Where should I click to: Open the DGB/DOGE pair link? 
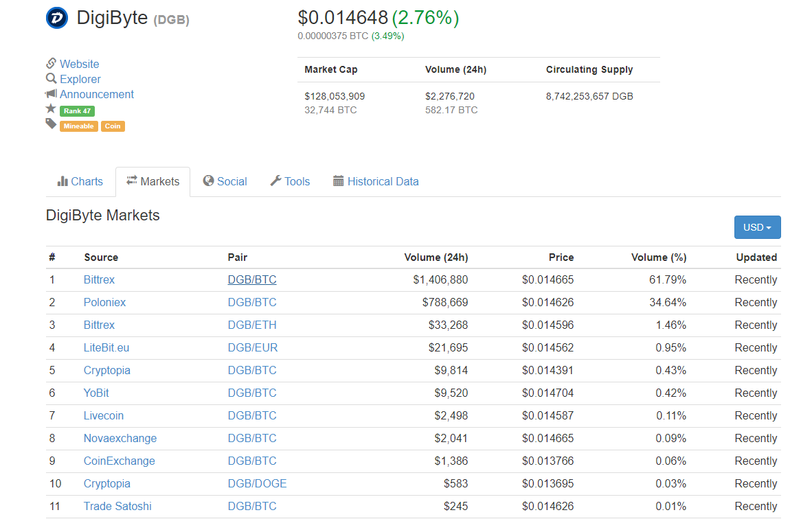(x=258, y=484)
